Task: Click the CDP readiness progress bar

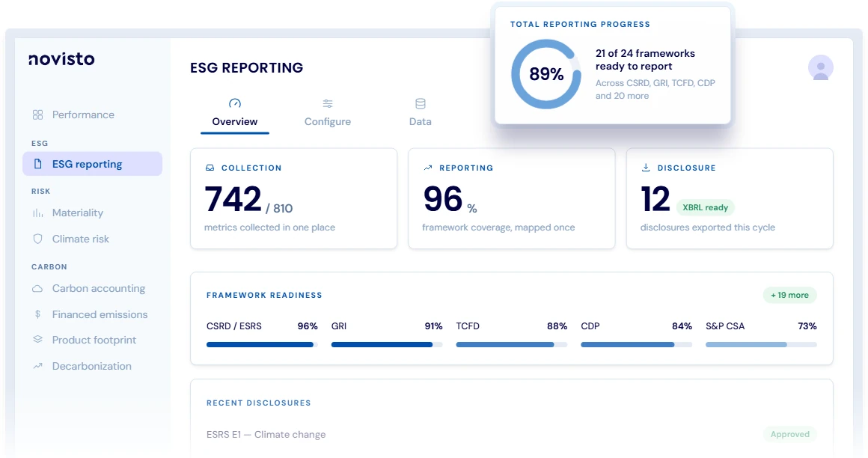Action: point(637,344)
